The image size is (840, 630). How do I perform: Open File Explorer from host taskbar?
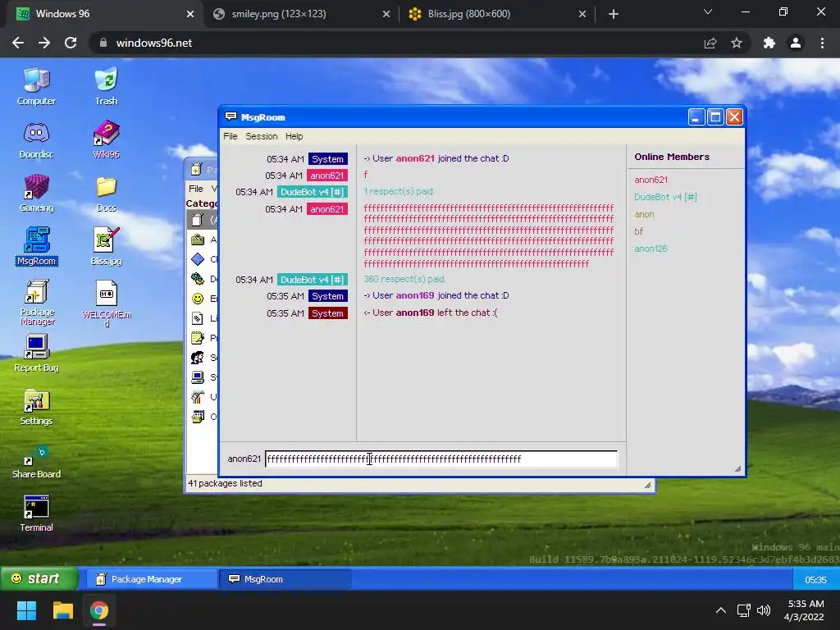click(62, 610)
